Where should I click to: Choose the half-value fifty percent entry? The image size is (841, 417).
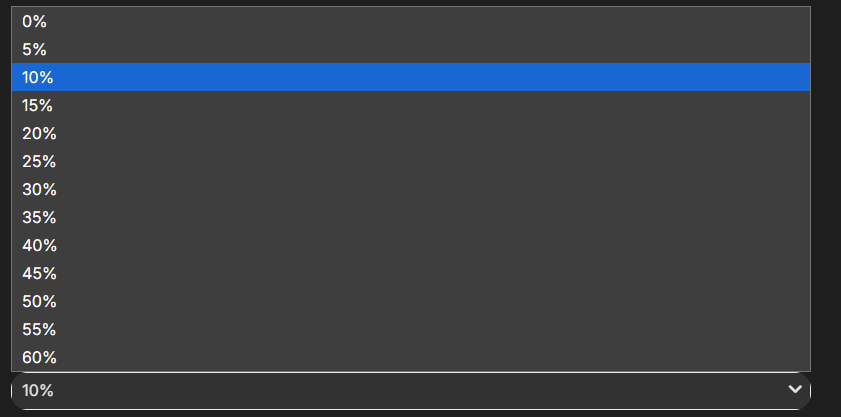tap(411, 301)
